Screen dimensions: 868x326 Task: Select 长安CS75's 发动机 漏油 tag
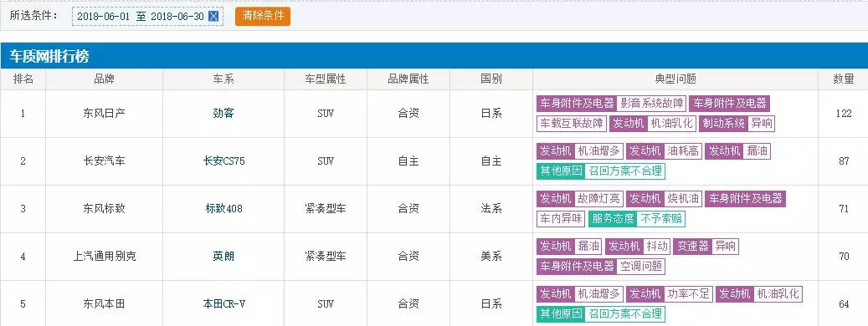coord(738,150)
